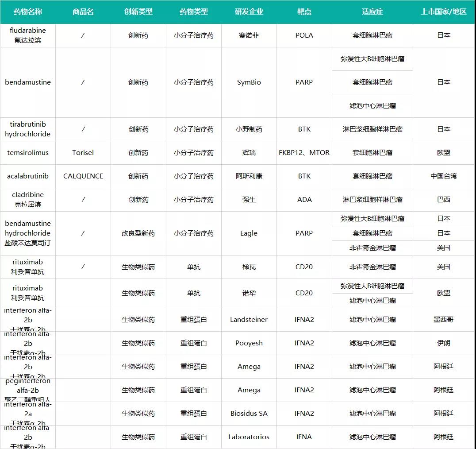The height and width of the screenshot is (449, 476).
Task: Select the fludarabine 氟达拉滨 cell
Action: [x=27, y=35]
